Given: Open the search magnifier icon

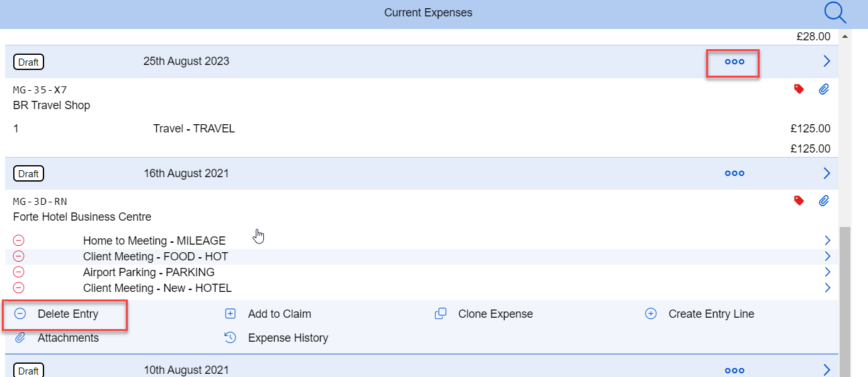Looking at the screenshot, I should tap(835, 13).
